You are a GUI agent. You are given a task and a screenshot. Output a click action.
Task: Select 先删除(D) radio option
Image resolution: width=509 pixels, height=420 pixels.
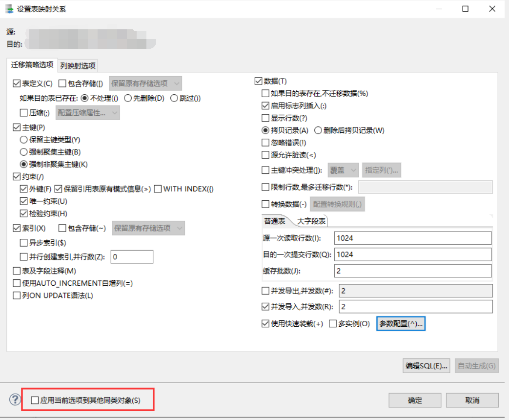click(x=128, y=98)
